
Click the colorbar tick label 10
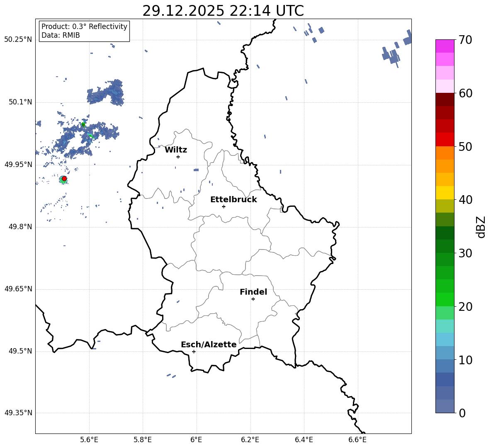click(465, 360)
